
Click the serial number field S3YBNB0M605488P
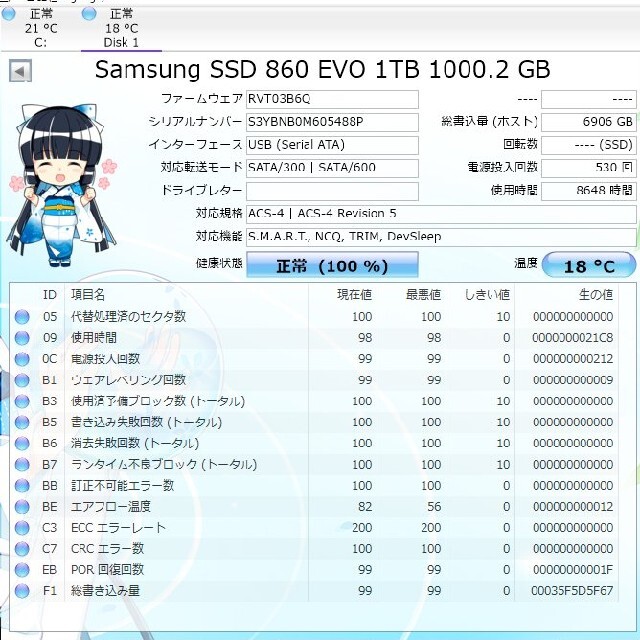coord(332,122)
